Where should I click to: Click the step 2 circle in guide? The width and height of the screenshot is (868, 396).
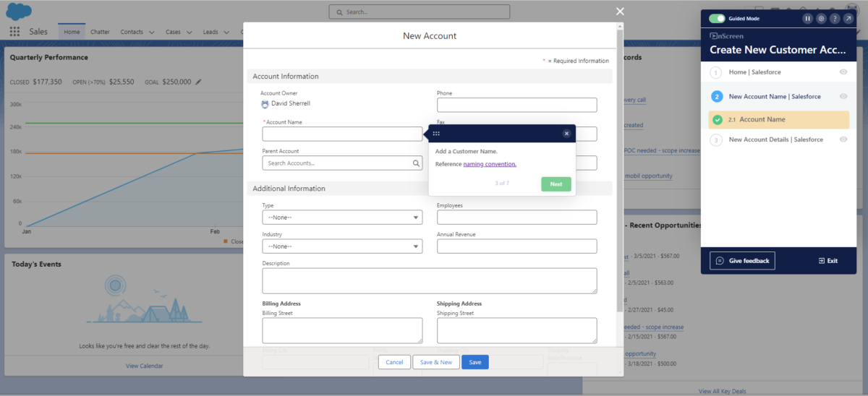coord(716,96)
